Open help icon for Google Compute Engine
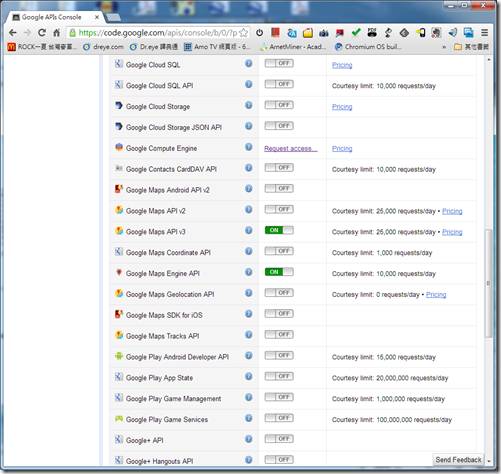 pyautogui.click(x=249, y=147)
